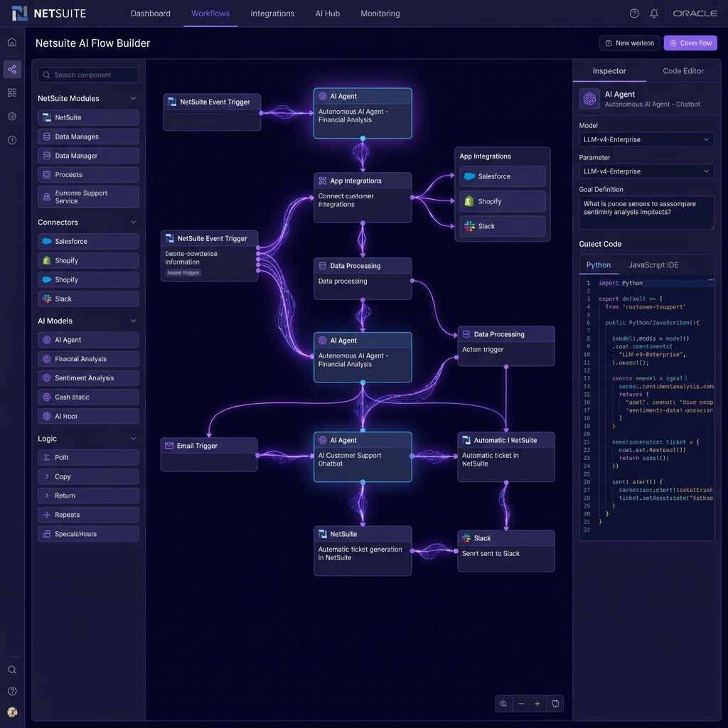
Task: Click the zoom magnifier on canvas toolbar
Action: (x=503, y=703)
